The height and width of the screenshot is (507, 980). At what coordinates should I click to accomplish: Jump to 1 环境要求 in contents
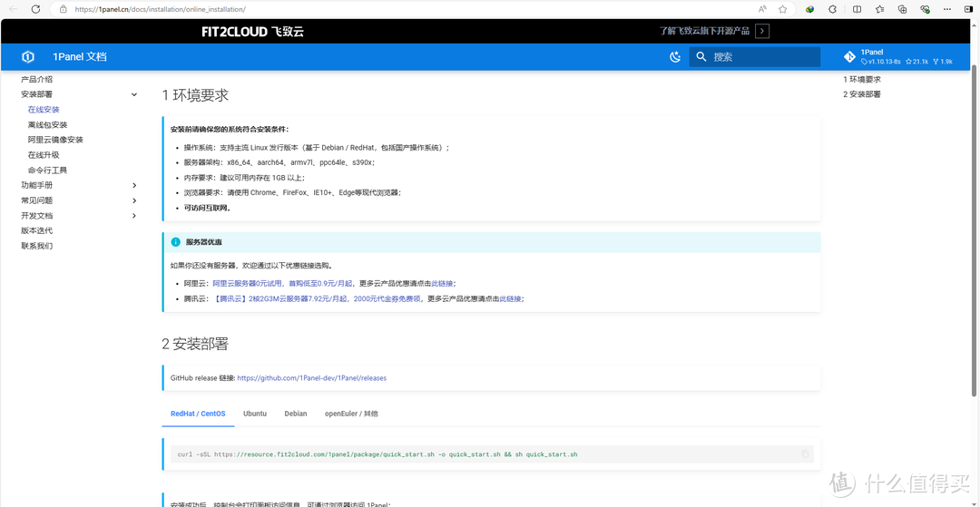[x=862, y=79]
